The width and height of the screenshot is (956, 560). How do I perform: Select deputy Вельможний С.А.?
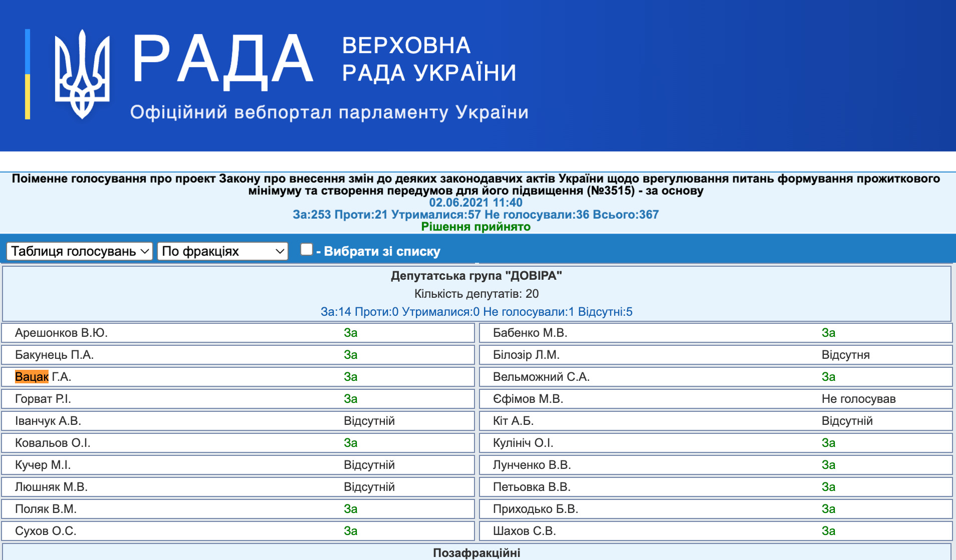(x=541, y=377)
